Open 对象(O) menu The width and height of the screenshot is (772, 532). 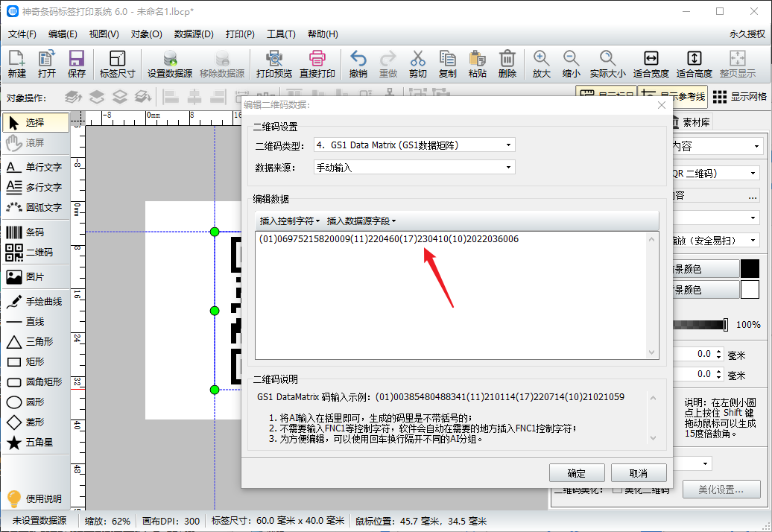[146, 34]
